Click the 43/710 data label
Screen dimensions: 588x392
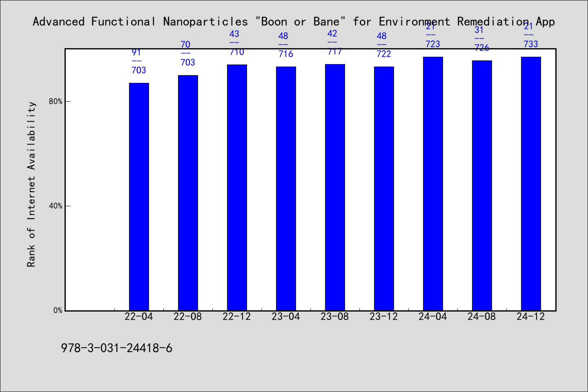[237, 43]
